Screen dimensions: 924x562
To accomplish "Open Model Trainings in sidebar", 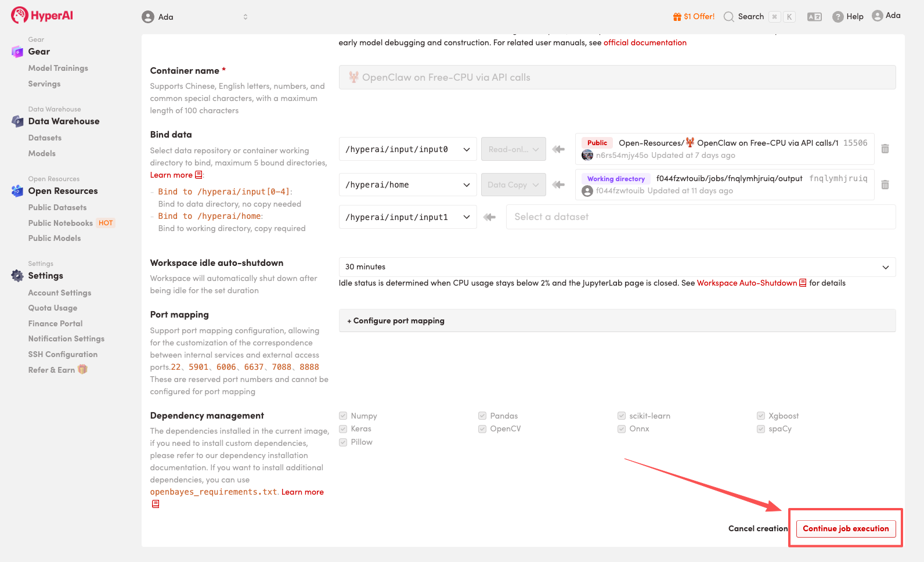I will coord(58,68).
